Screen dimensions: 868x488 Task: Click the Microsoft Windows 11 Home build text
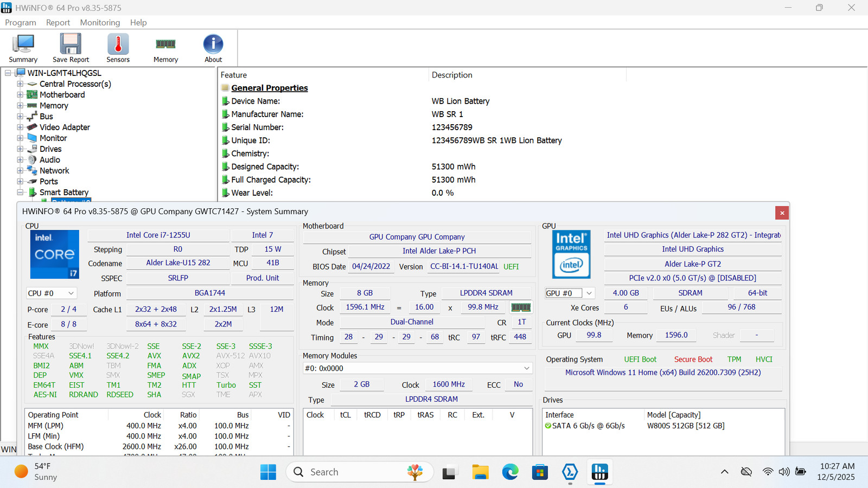[663, 373]
